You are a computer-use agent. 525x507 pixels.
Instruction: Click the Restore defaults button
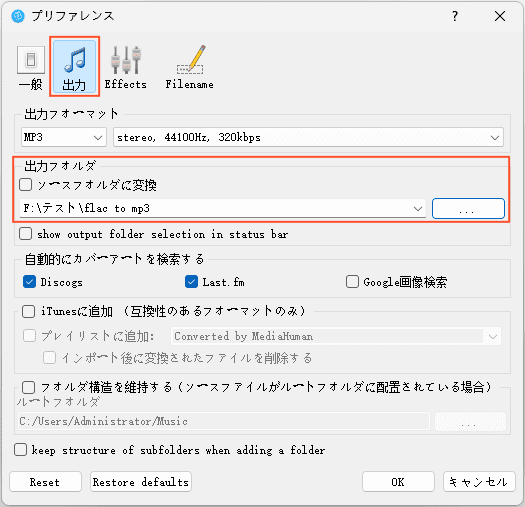pyautogui.click(x=141, y=482)
